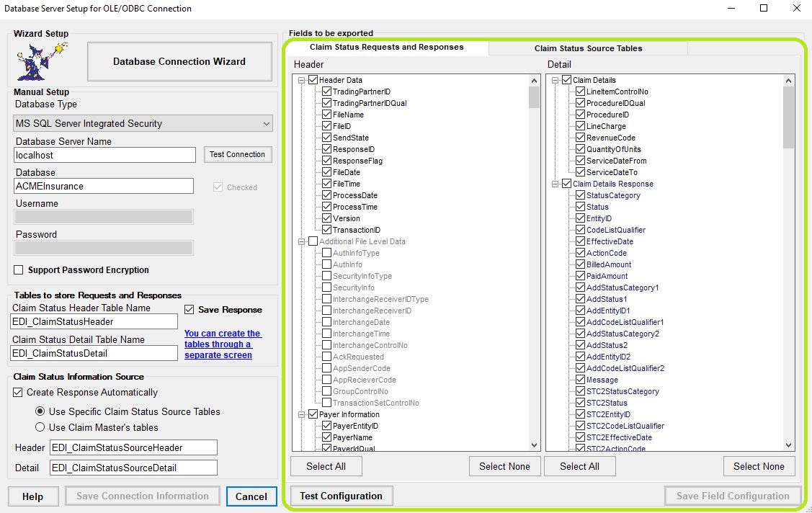Check Additional File Level Data group
Image resolution: width=812 pixels, height=513 pixels.
point(313,242)
